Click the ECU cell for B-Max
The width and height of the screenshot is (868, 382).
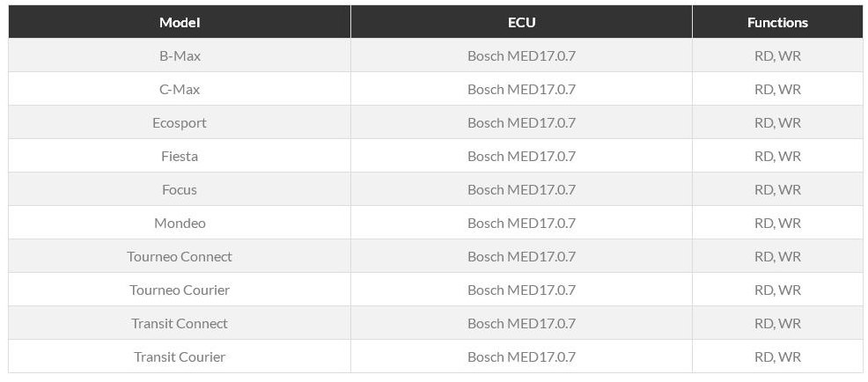pos(521,55)
